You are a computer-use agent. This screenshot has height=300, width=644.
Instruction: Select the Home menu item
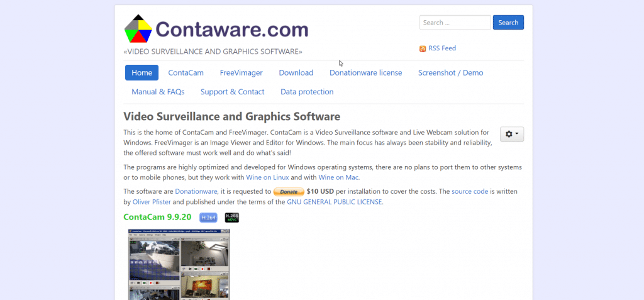pos(142,73)
